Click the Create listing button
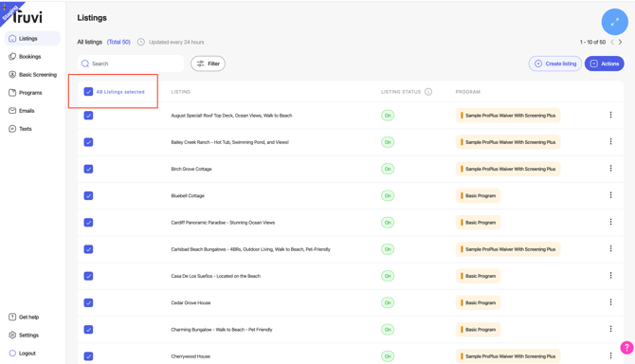 click(x=555, y=64)
